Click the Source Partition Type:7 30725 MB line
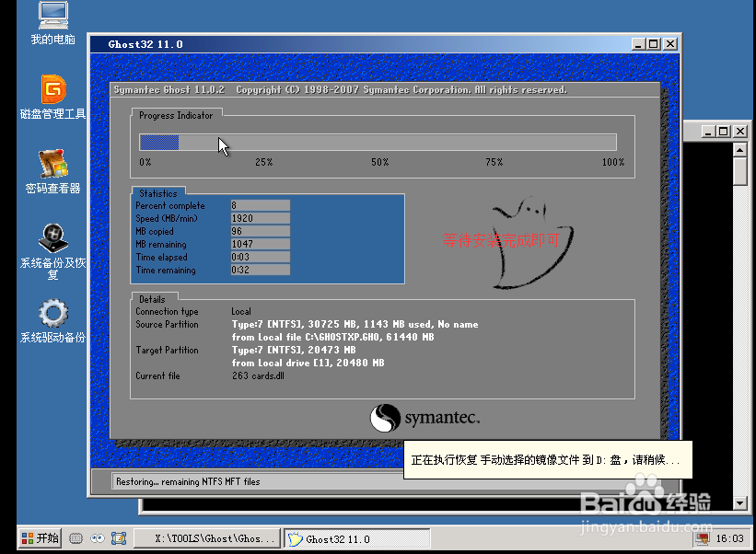Viewport: 756px width, 554px height. point(355,324)
